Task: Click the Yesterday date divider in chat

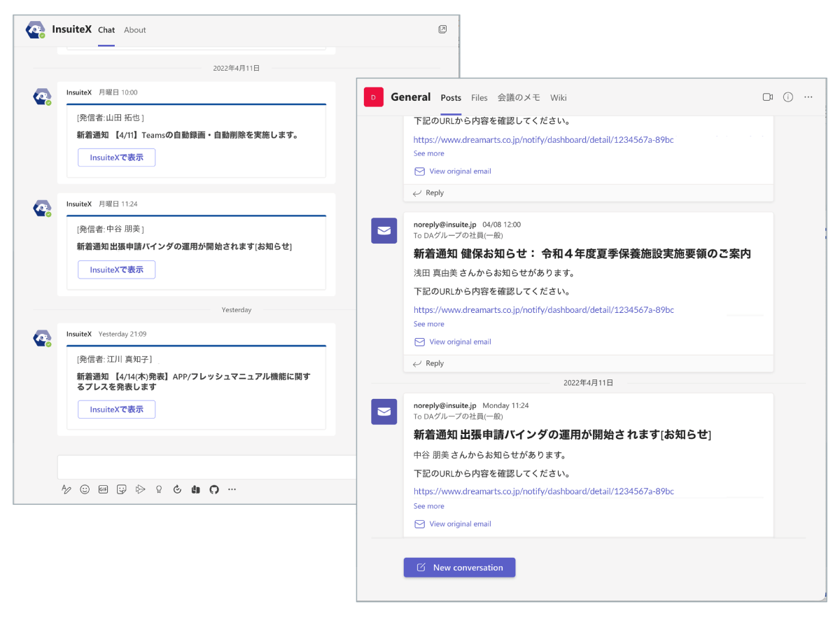Action: (237, 309)
